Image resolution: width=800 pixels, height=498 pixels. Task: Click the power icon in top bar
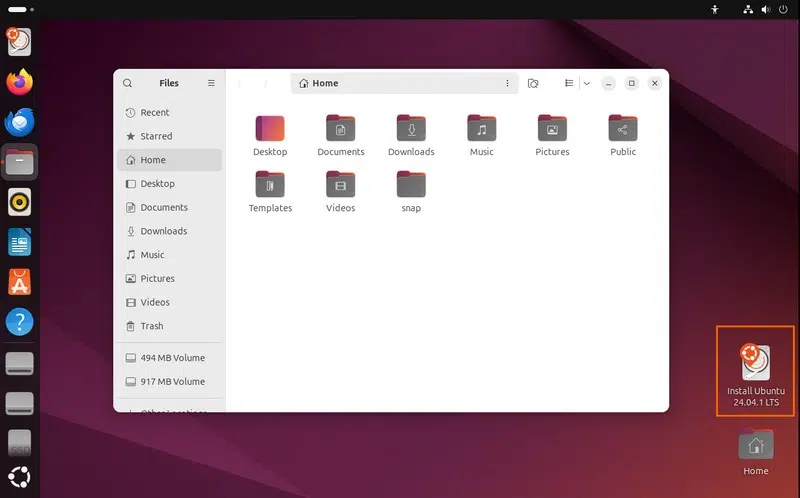783,9
